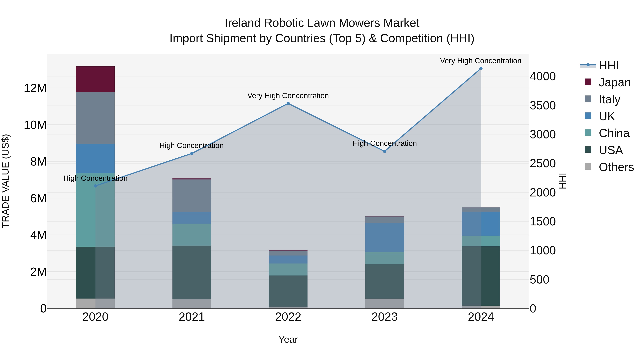The width and height of the screenshot is (644, 362).
Task: Click the 'Year' x-axis title
Action: pos(288,340)
